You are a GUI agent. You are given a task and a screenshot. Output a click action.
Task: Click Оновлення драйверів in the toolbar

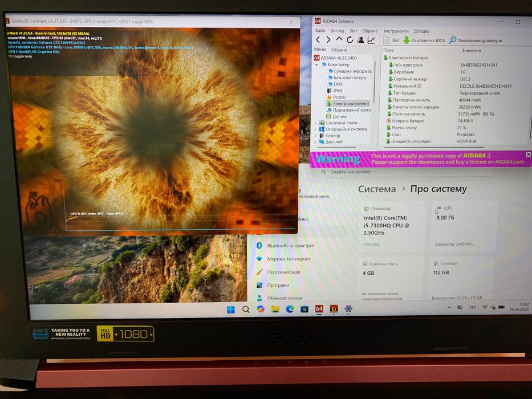(x=476, y=40)
